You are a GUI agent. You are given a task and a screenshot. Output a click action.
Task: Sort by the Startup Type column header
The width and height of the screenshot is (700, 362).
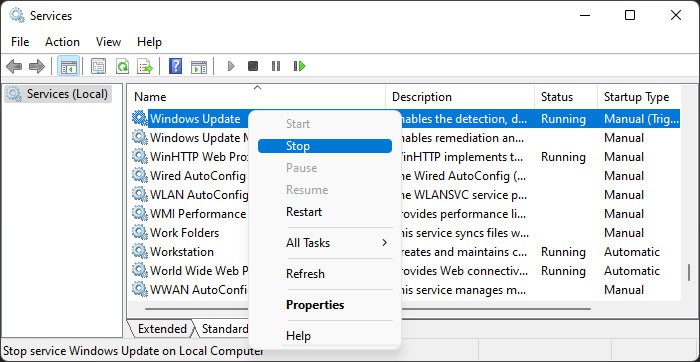639,97
